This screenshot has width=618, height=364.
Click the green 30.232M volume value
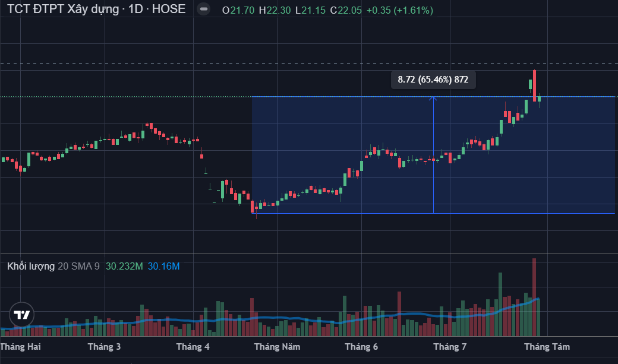pyautogui.click(x=124, y=267)
